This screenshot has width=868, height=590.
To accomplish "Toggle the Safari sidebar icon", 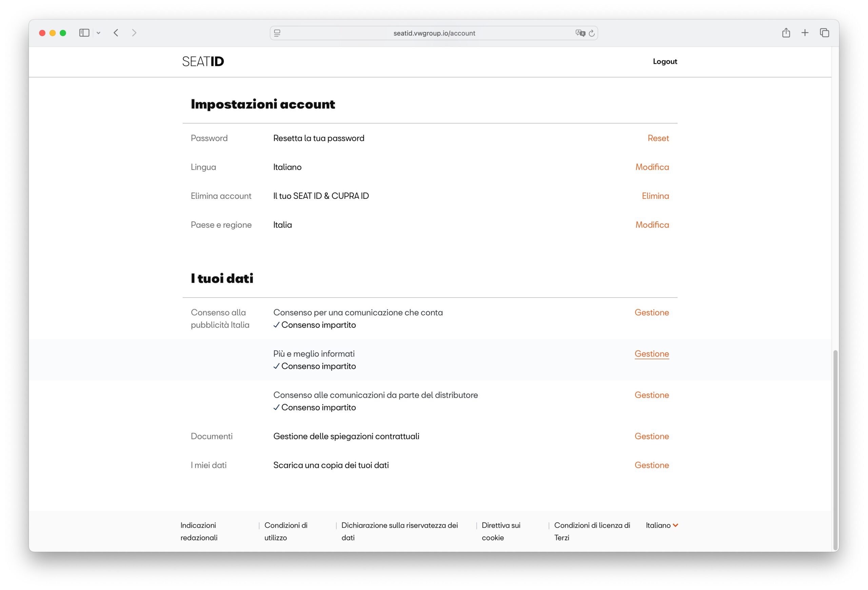I will tap(84, 33).
